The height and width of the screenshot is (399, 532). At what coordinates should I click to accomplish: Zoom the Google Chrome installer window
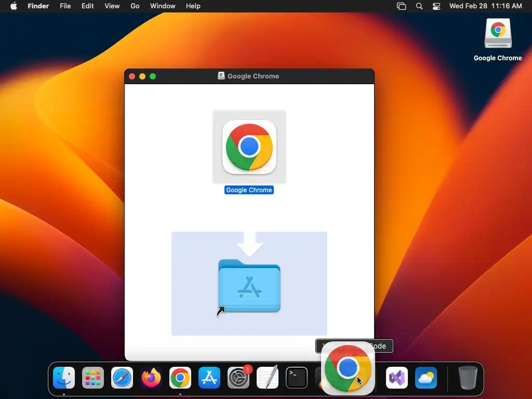153,76
